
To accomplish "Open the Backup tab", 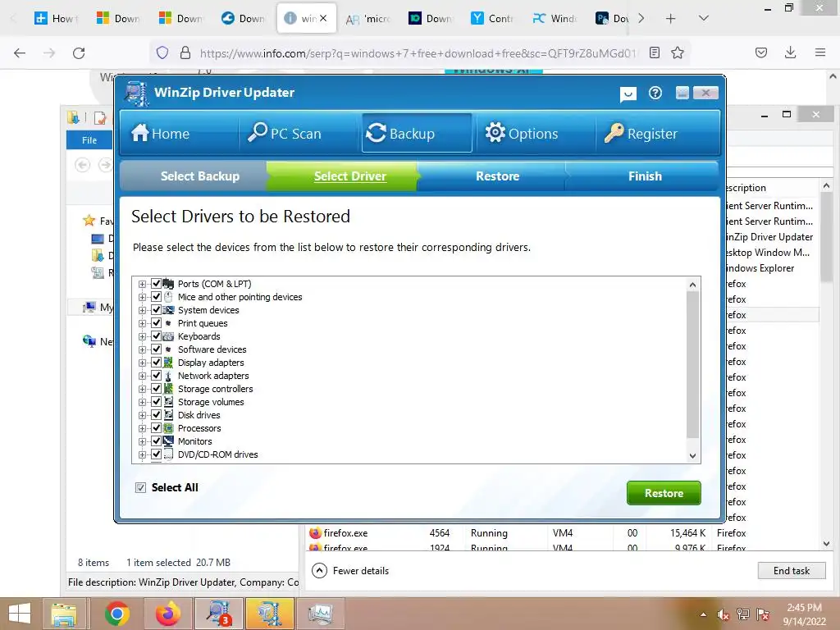I will coord(417,133).
